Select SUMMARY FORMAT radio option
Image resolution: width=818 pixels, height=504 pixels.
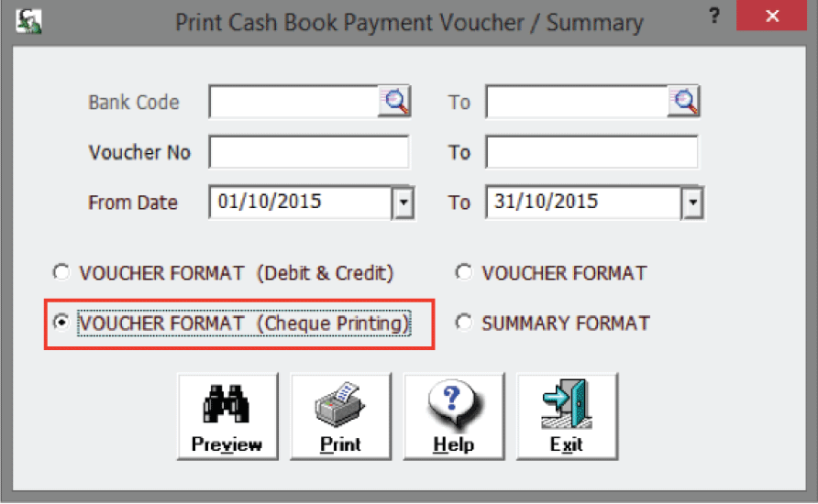463,322
